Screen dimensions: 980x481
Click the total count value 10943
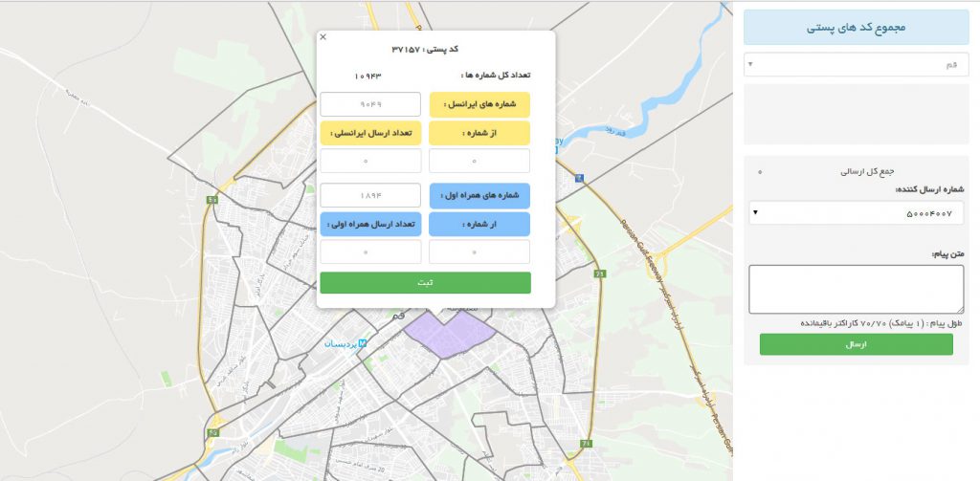(367, 77)
